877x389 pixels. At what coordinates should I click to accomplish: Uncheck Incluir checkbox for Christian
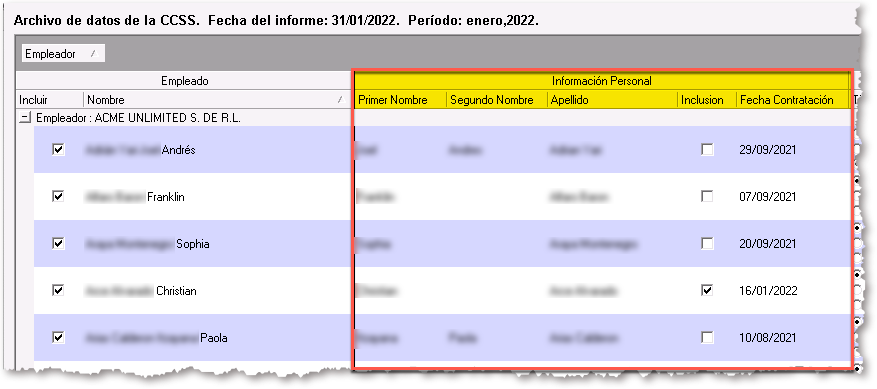click(58, 290)
